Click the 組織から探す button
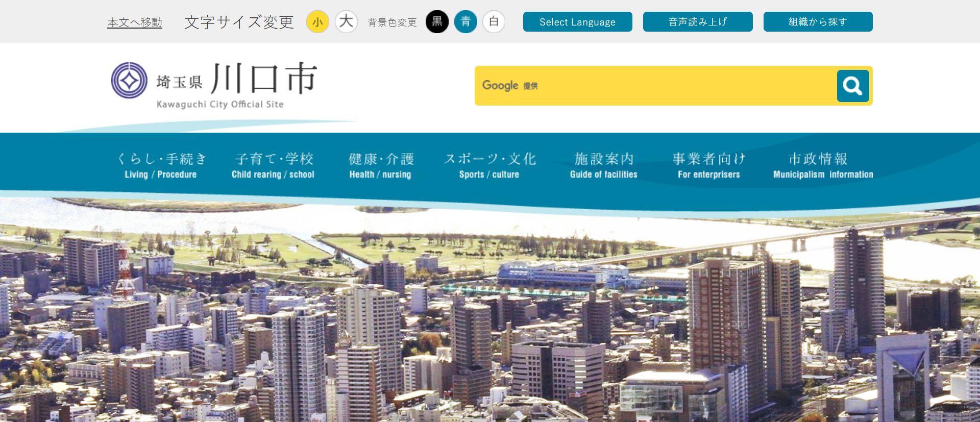The width and height of the screenshot is (980, 422). [818, 22]
